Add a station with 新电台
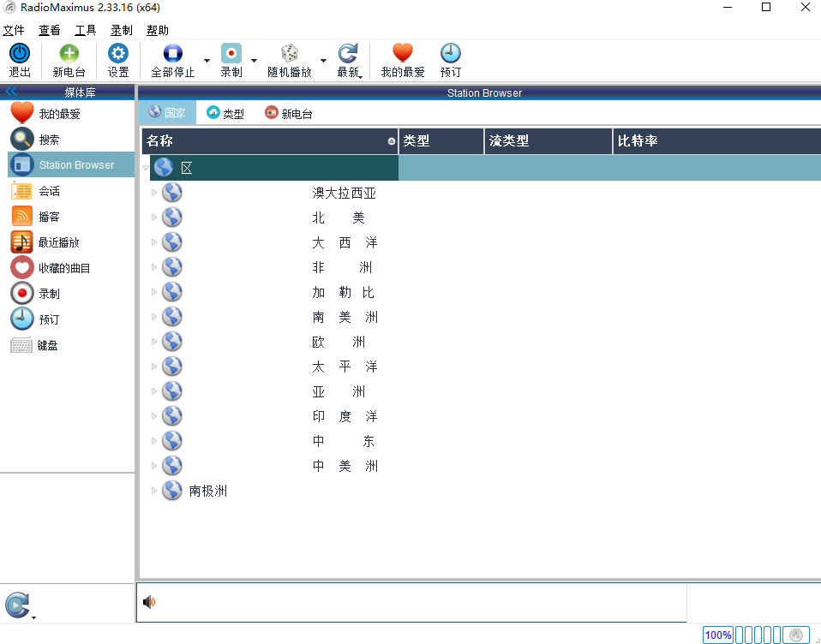The width and height of the screenshot is (821, 644). pos(69,61)
